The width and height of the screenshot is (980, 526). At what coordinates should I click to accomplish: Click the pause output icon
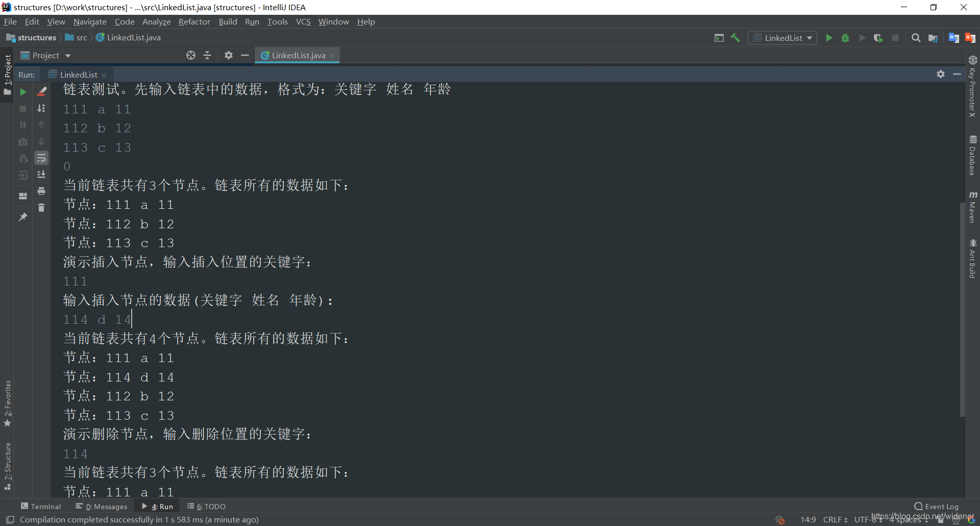coord(23,125)
